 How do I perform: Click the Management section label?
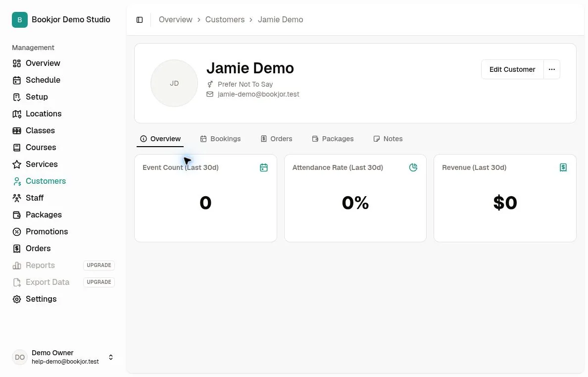point(33,48)
